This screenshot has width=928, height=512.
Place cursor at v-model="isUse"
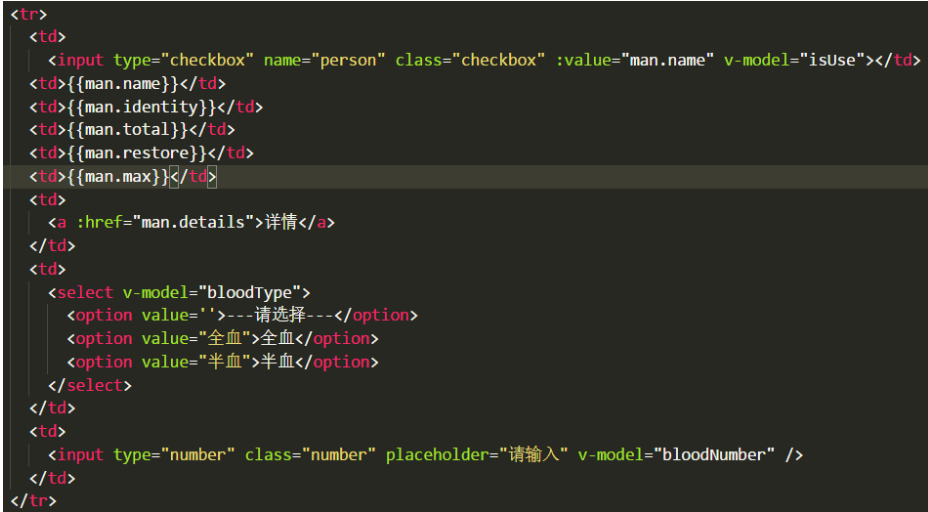(x=795, y=60)
